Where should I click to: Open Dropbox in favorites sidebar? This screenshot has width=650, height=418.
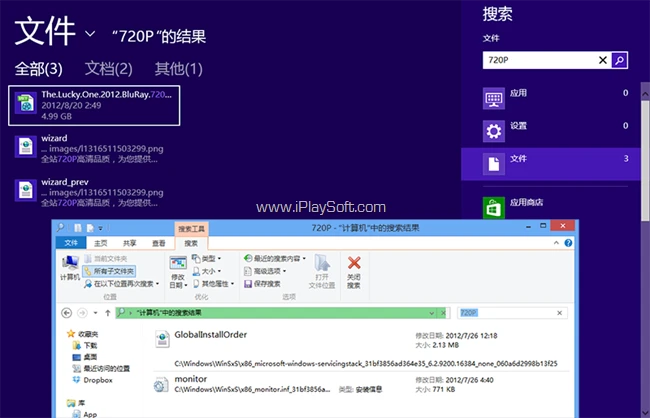[92, 380]
